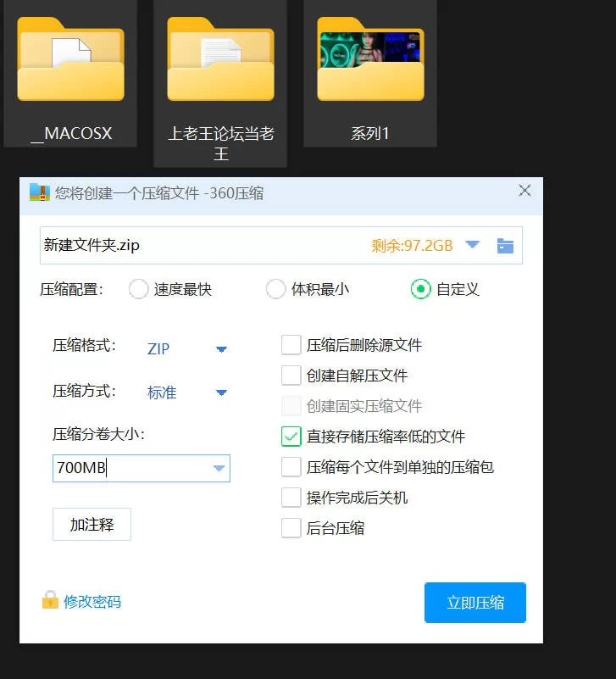Click the 立即压缩 button
The height and width of the screenshot is (679, 616).
475,603
